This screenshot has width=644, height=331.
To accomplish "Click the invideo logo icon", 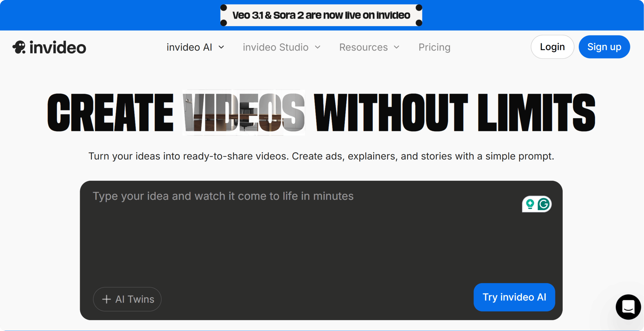I will (x=19, y=47).
